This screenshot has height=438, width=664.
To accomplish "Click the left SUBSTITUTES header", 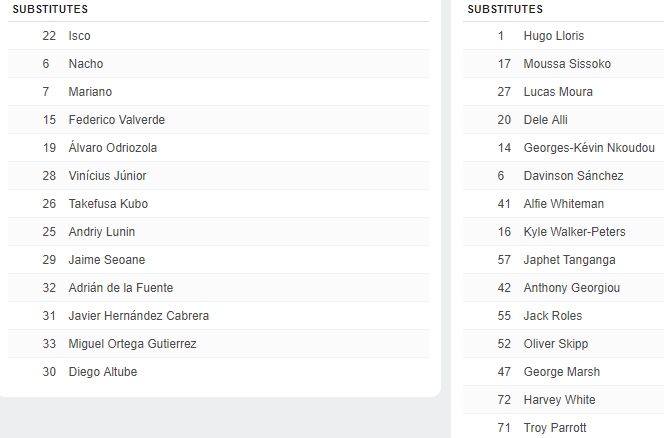I will [50, 9].
